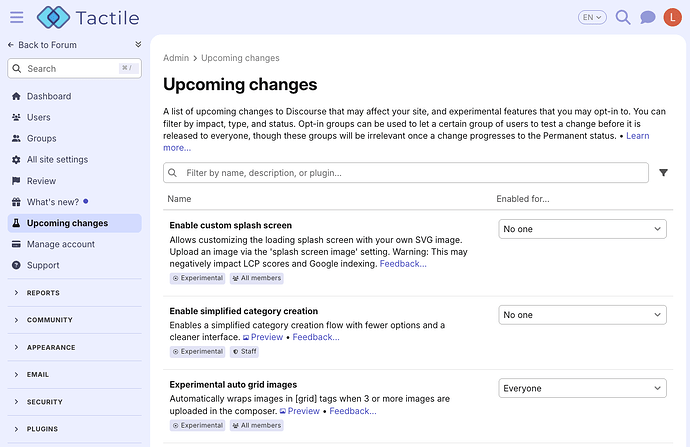Click the filter by name input field
Image resolution: width=690 pixels, height=447 pixels.
tap(406, 172)
